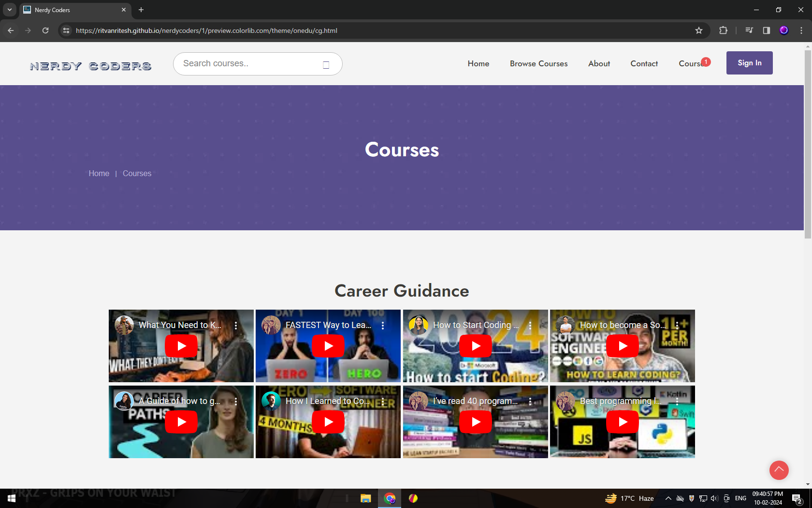
Task: Open Chrome side panel icon
Action: coord(766,30)
